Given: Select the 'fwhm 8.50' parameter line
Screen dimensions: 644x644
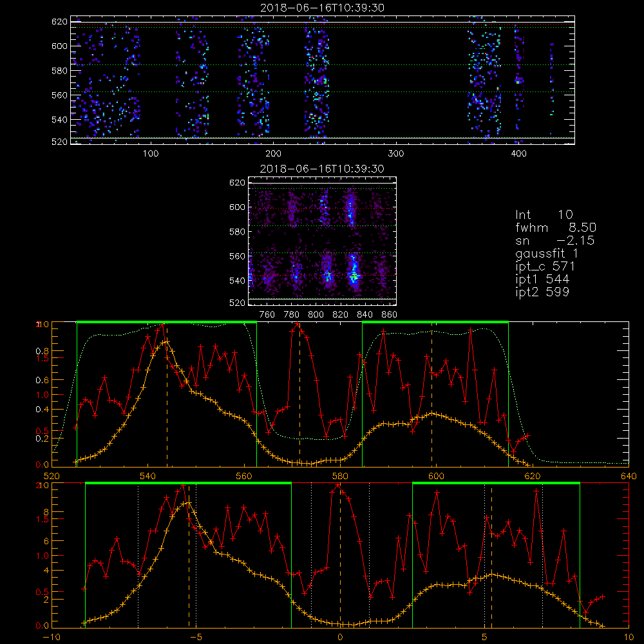Looking at the screenshot, I should pos(556,227).
